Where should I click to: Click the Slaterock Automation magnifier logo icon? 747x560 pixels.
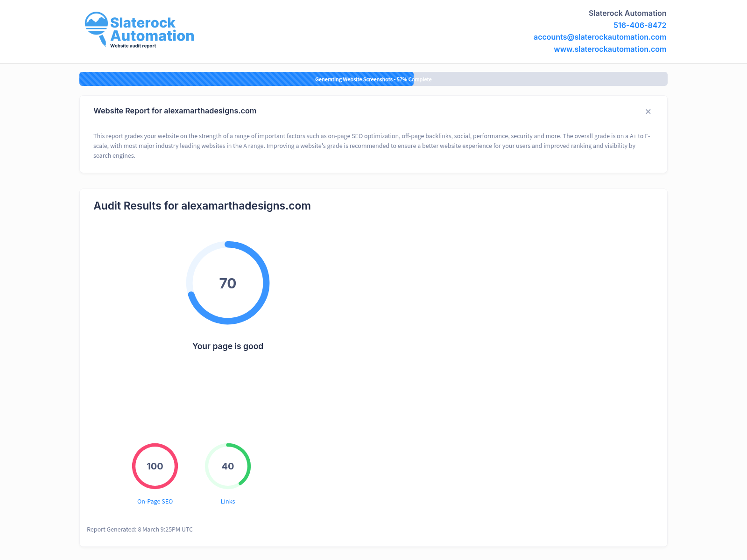click(x=96, y=29)
